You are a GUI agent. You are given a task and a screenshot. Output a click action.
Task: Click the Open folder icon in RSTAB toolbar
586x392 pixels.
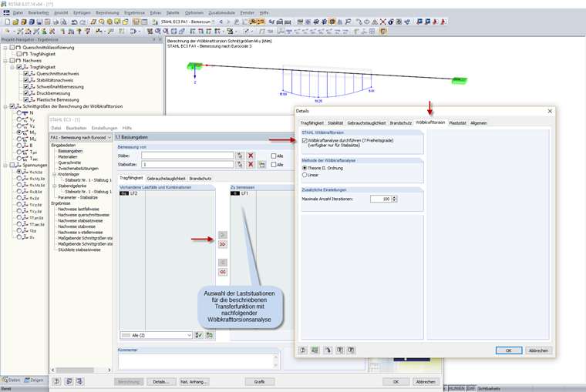tap(15, 22)
